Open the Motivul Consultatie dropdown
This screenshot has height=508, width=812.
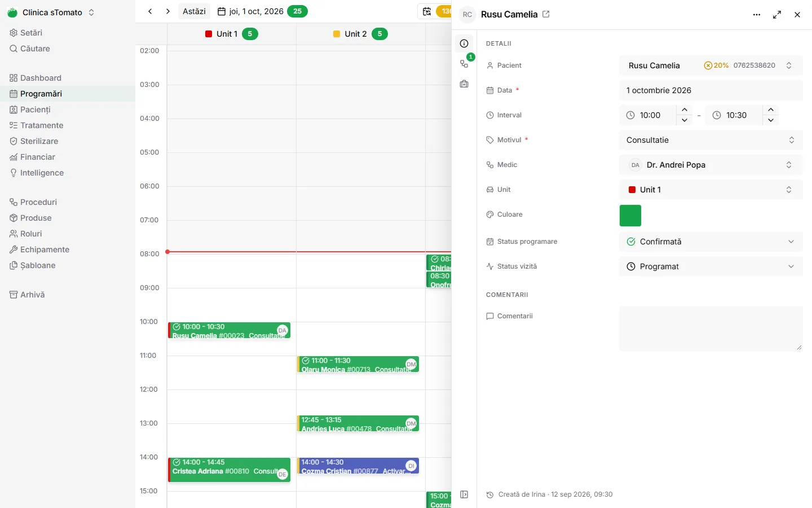[710, 140]
